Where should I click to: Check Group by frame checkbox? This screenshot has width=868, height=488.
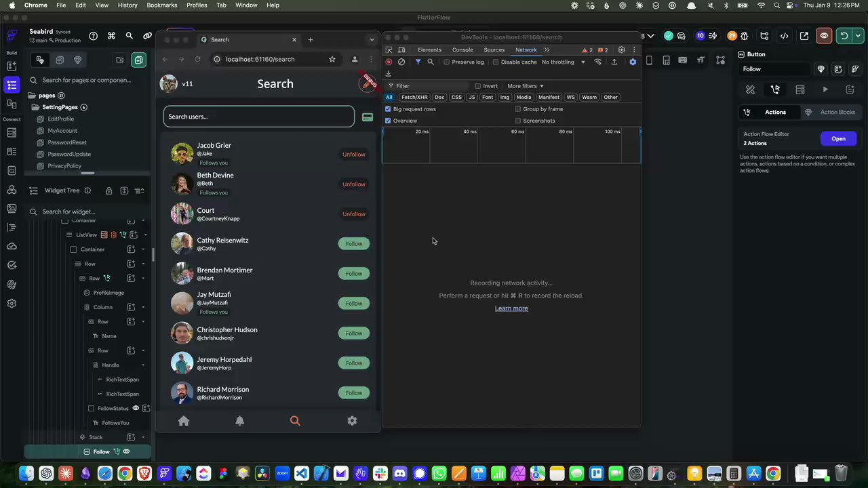tap(518, 109)
